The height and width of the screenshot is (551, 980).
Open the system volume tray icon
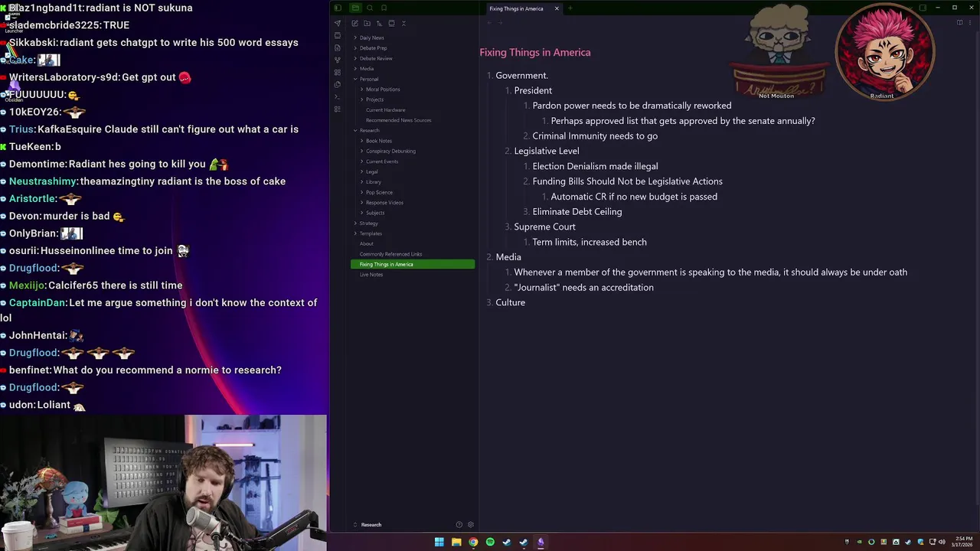[x=942, y=542]
